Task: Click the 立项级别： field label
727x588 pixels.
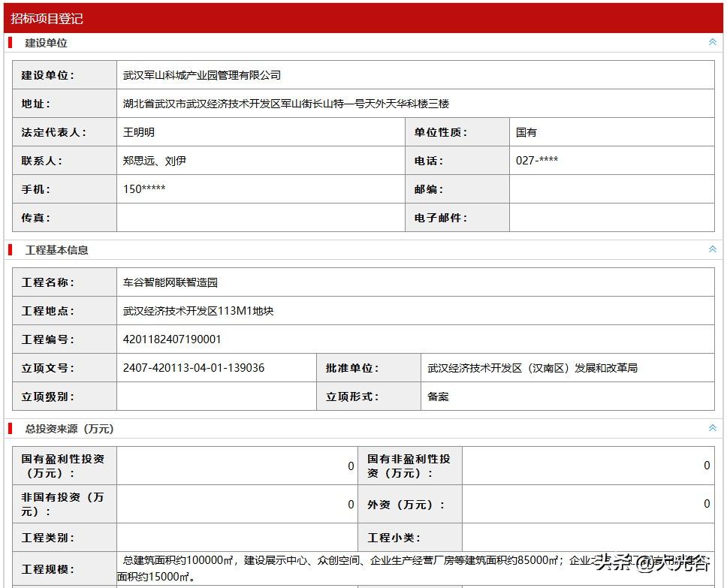Action: [47, 397]
